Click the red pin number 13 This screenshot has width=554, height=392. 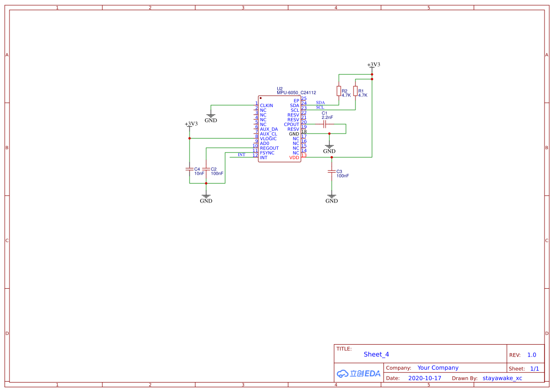pos(304,155)
